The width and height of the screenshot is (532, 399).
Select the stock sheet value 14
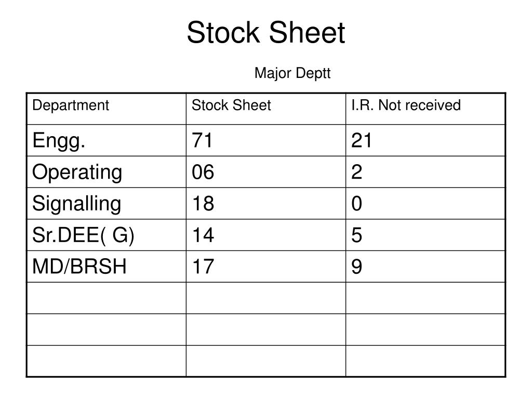203,235
